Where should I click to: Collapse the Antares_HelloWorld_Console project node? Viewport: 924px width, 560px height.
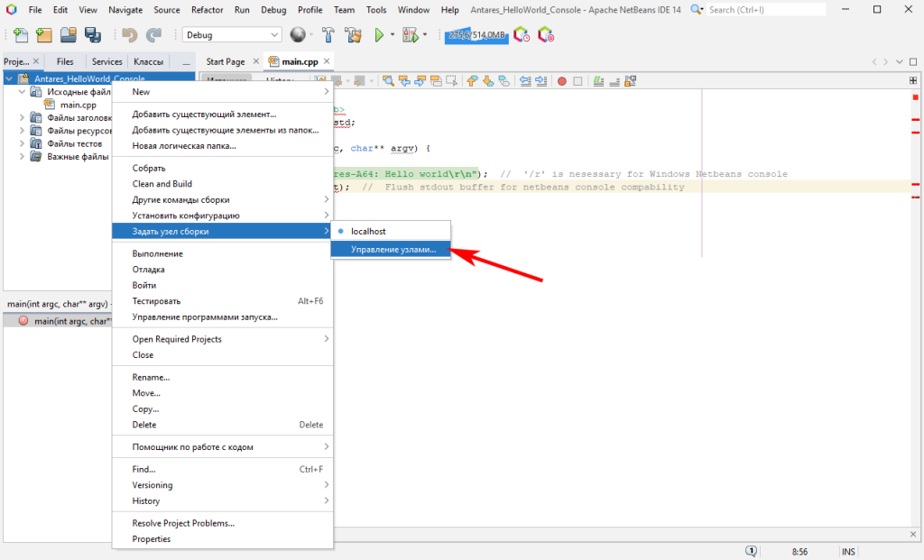[9, 78]
